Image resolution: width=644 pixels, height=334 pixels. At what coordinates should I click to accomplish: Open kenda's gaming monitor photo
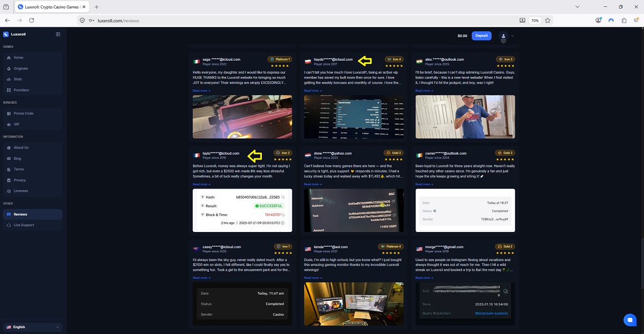354,304
